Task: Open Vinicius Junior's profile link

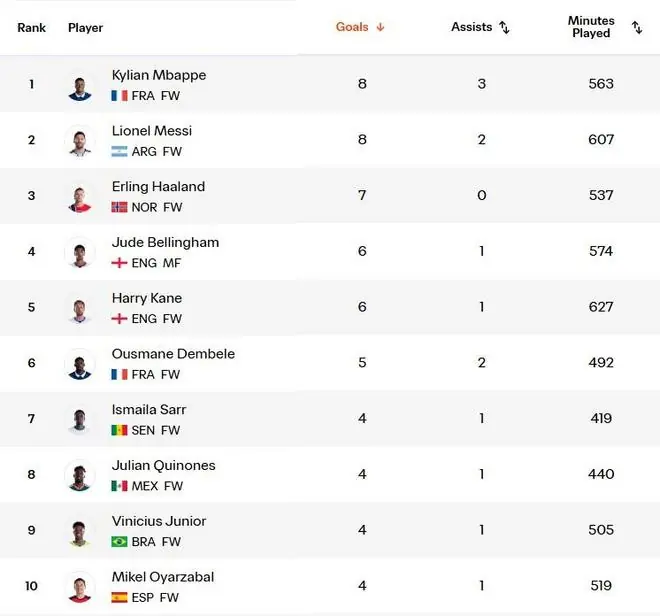Action: tap(159, 521)
